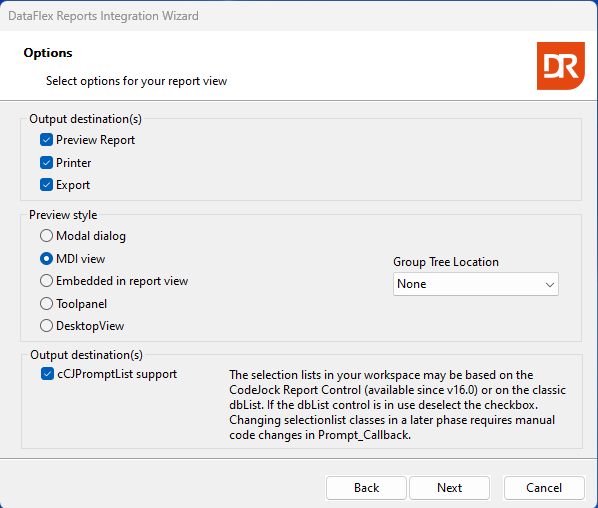Click the 'Preview style' group label
This screenshot has width=598, height=508.
pyautogui.click(x=63, y=215)
